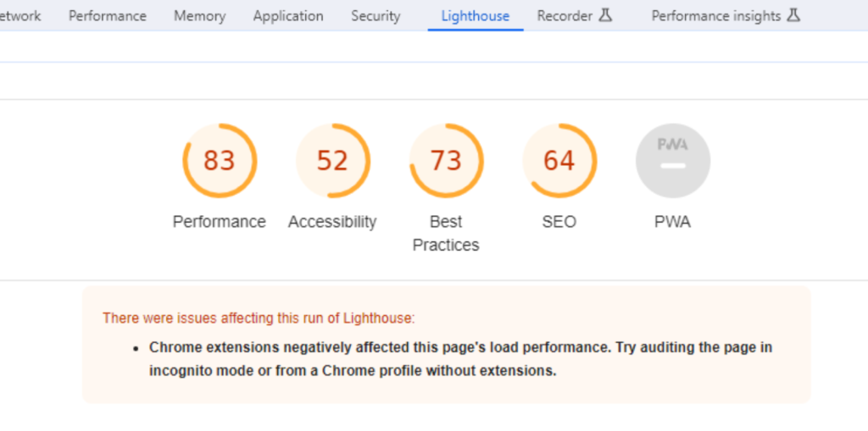The image size is (868, 431).
Task: Open the Recorder tab
Action: coord(574,16)
